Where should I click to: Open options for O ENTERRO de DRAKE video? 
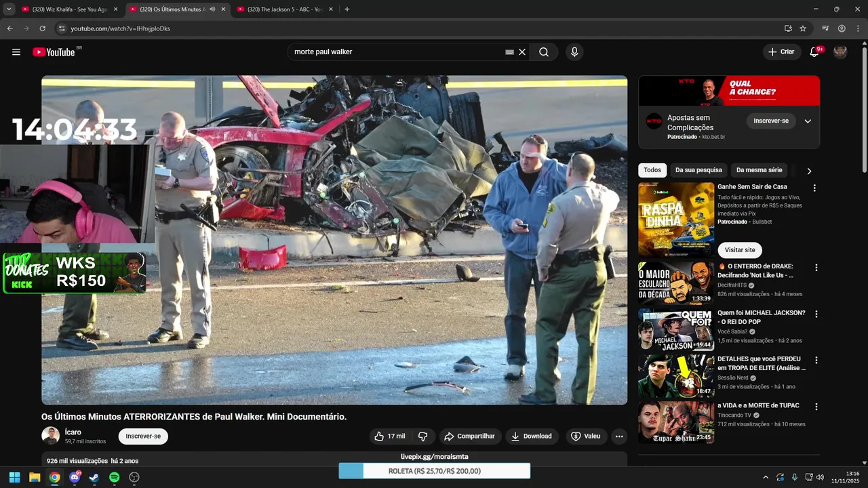pos(816,268)
